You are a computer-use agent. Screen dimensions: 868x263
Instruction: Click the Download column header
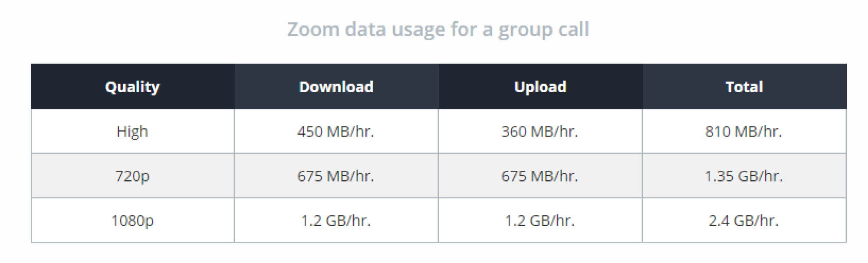click(x=336, y=87)
